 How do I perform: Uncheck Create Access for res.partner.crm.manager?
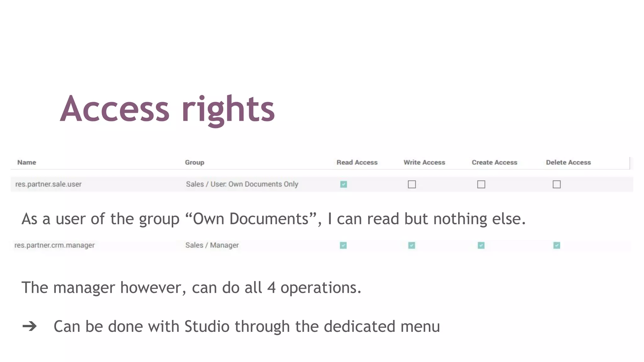point(481,245)
